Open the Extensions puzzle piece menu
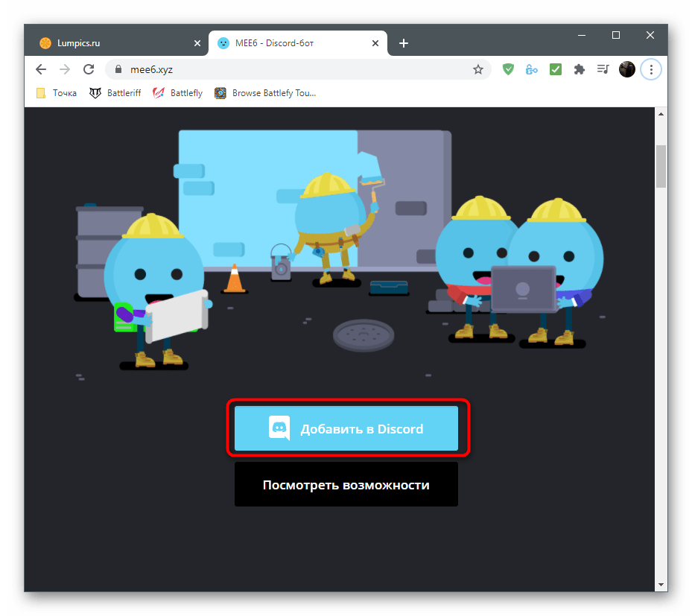 coord(579,69)
